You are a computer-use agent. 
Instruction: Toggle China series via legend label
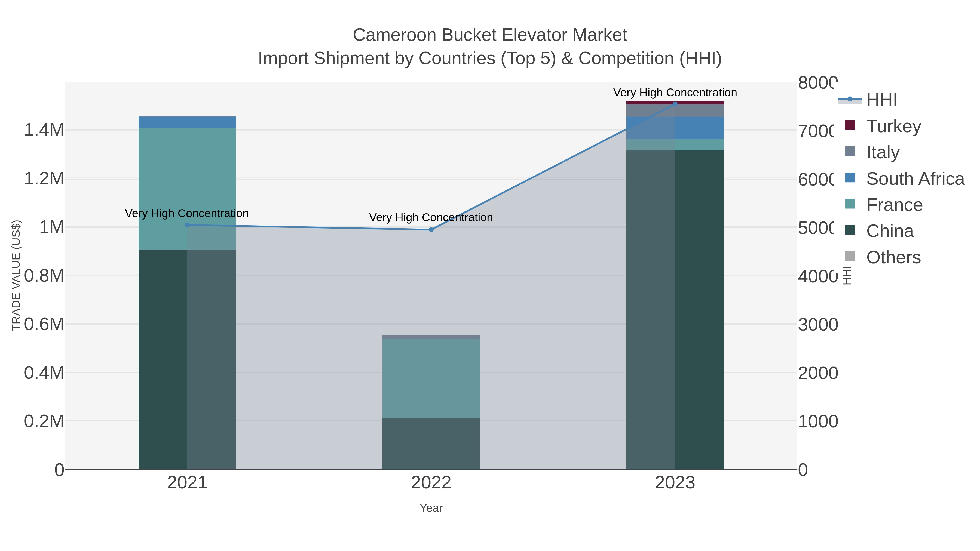tap(890, 231)
